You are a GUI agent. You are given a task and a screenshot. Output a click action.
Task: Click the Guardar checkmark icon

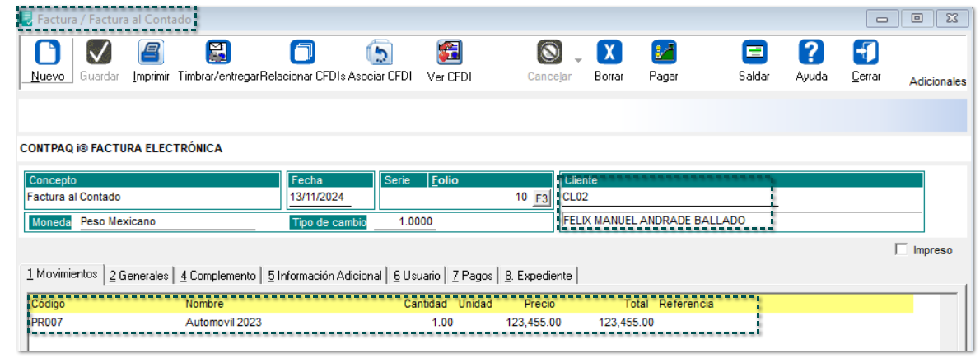click(98, 53)
